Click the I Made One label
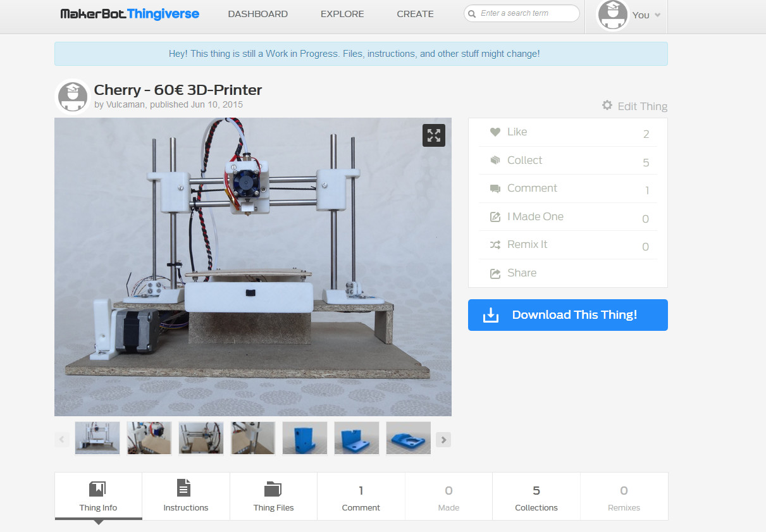This screenshot has height=532, width=766. (x=535, y=216)
